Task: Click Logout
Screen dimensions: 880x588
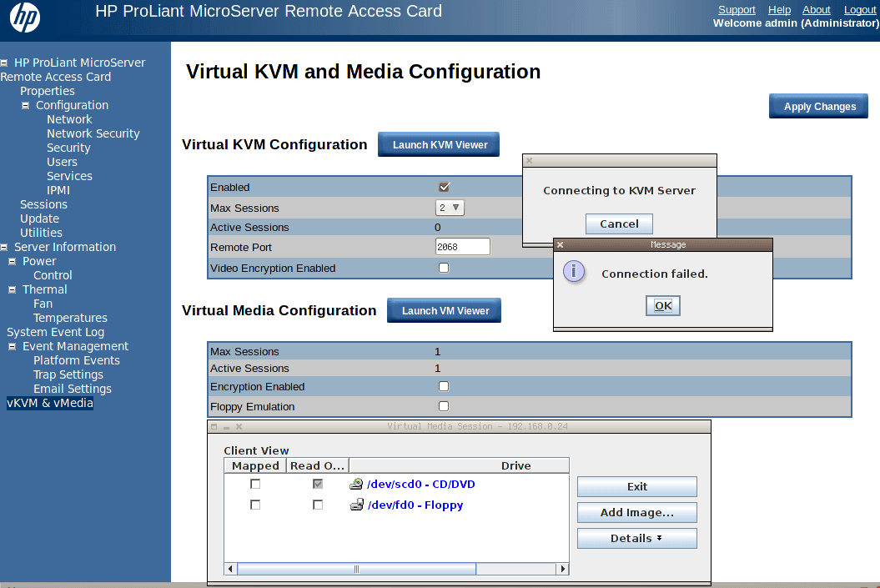Action: coord(860,9)
